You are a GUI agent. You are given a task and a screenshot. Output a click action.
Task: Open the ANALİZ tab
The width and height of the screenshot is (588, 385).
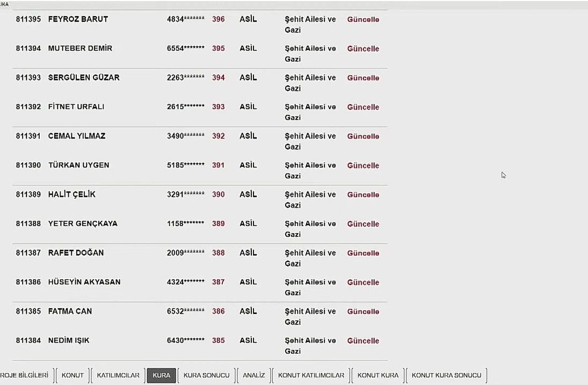click(253, 375)
